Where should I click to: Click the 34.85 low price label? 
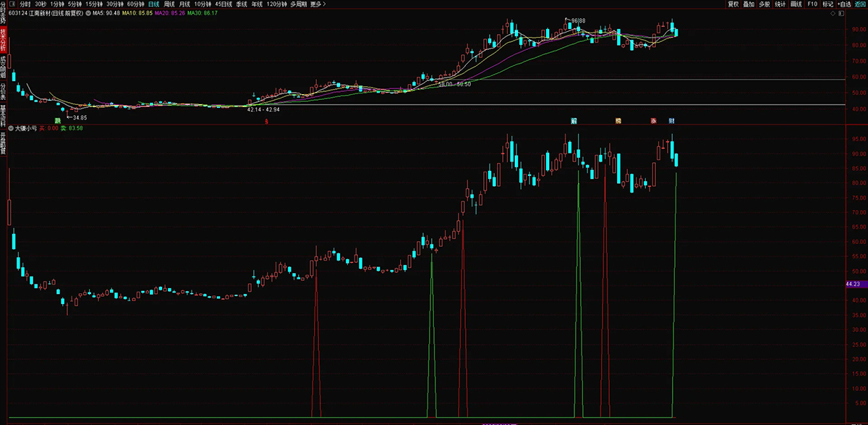(80, 117)
